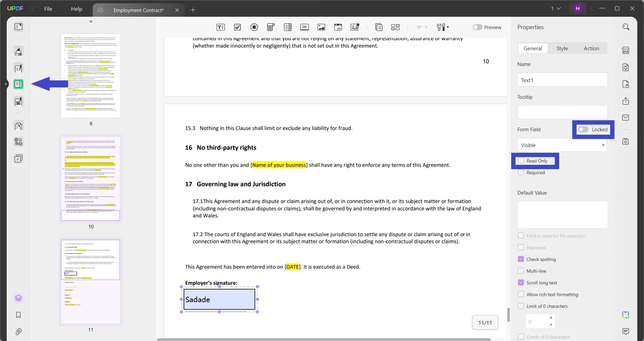Click the Tooltip input field
Image resolution: width=644 pixels, height=341 pixels.
tap(562, 112)
